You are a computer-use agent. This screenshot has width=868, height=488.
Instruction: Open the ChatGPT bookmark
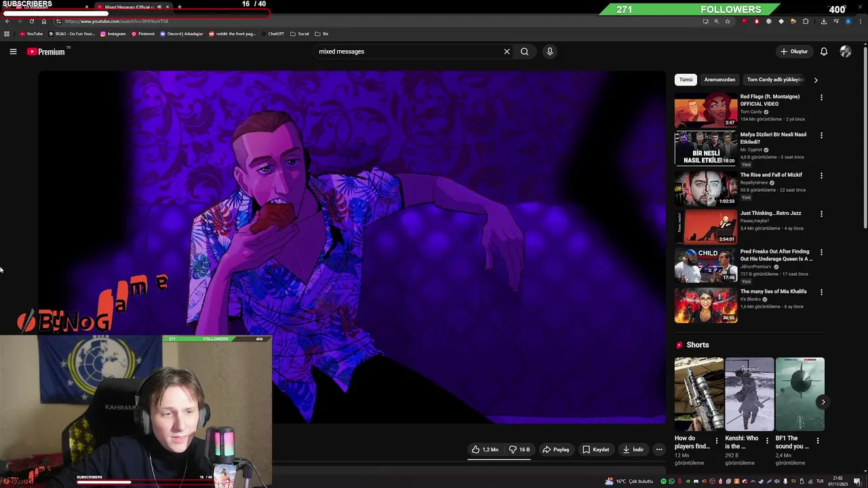(x=272, y=34)
